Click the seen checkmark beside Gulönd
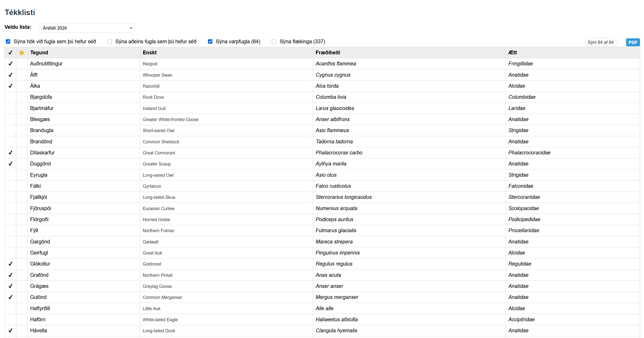The height and width of the screenshot is (338, 644). click(x=10, y=297)
